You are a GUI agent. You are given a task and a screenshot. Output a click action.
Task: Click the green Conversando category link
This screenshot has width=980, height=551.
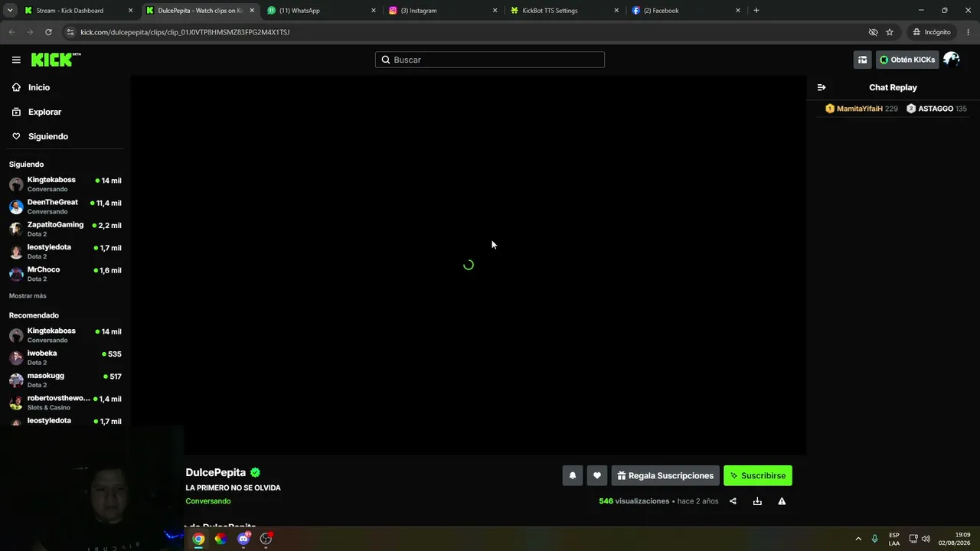coord(208,501)
